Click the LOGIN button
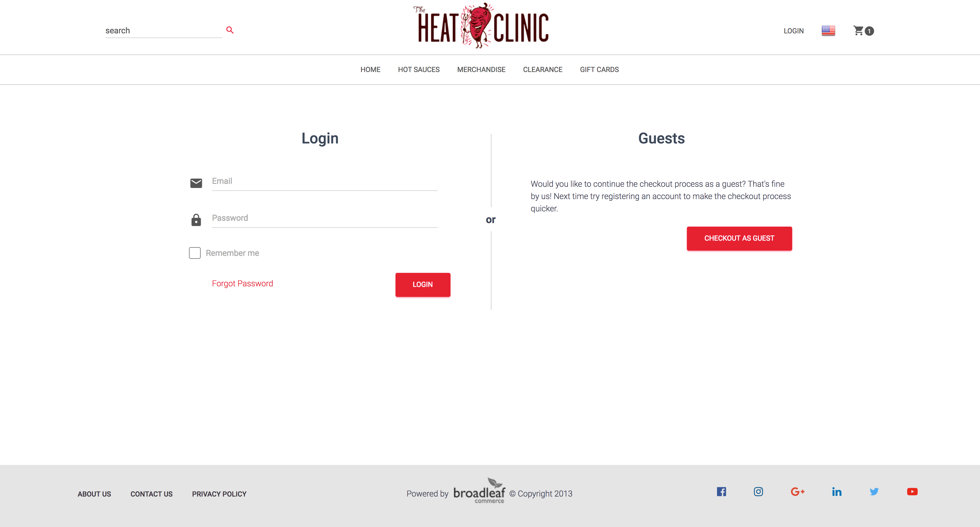Screen dimensions: 980x527 pos(423,284)
